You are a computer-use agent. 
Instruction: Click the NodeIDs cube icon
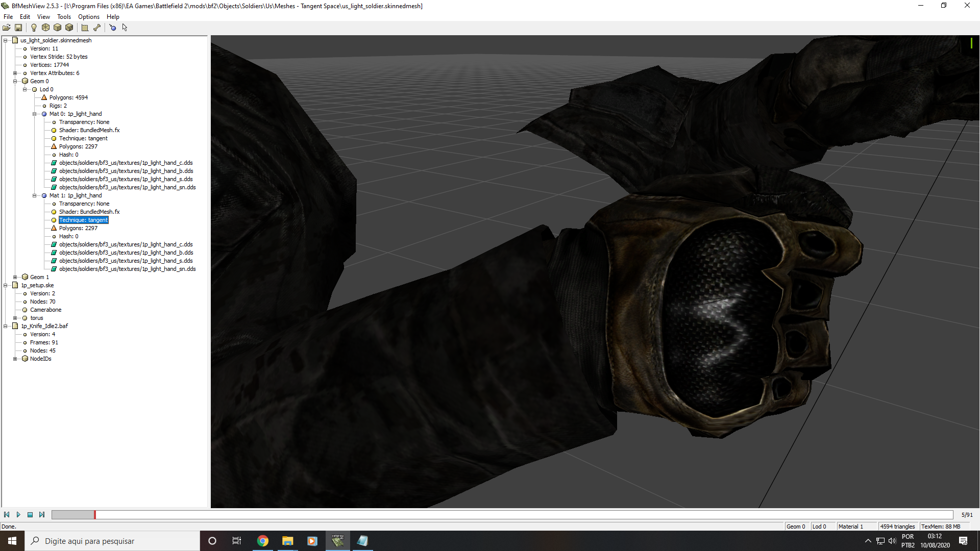[25, 359]
